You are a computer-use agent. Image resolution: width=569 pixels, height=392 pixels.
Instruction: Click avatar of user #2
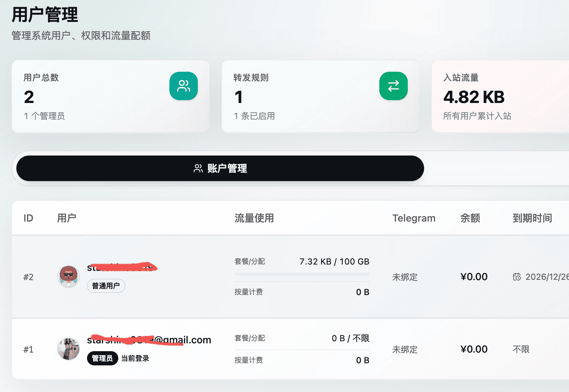69,276
